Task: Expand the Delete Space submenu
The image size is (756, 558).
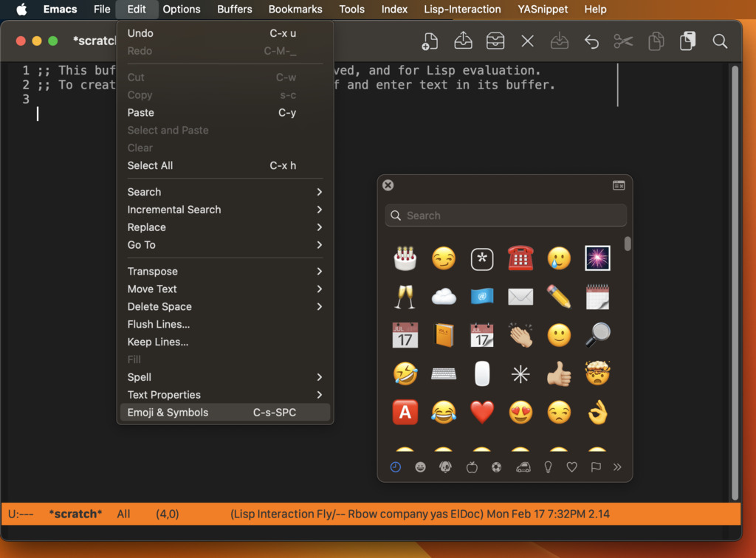Action: [x=225, y=306]
